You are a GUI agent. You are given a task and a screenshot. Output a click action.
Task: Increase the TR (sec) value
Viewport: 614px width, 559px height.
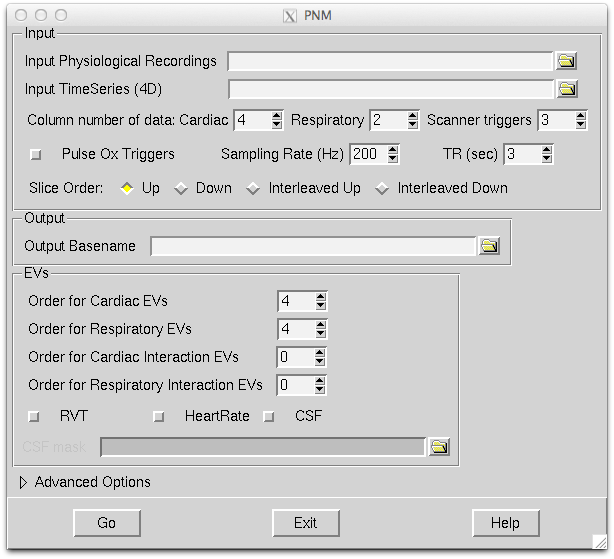tap(545, 150)
